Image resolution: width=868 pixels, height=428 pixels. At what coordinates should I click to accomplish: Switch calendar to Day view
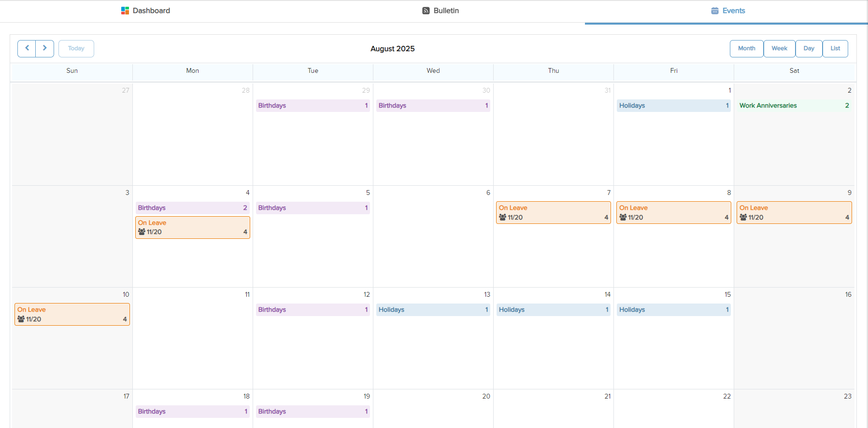click(809, 48)
